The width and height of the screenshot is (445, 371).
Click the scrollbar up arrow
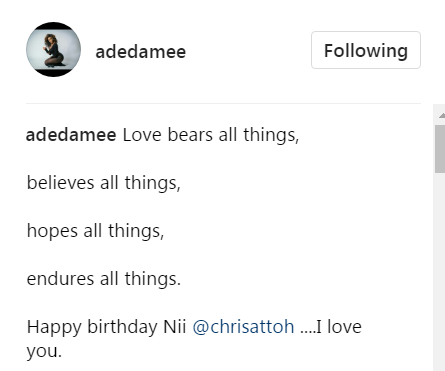pyautogui.click(x=441, y=115)
